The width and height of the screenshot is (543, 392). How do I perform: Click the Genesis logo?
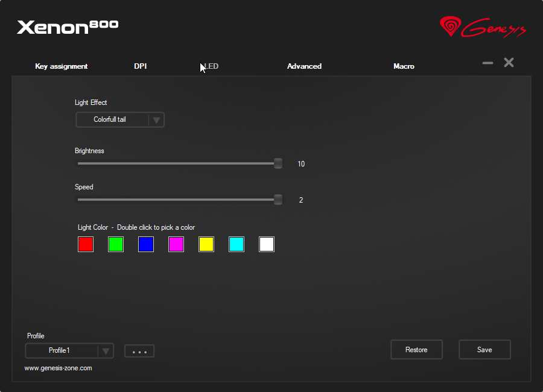tap(483, 27)
